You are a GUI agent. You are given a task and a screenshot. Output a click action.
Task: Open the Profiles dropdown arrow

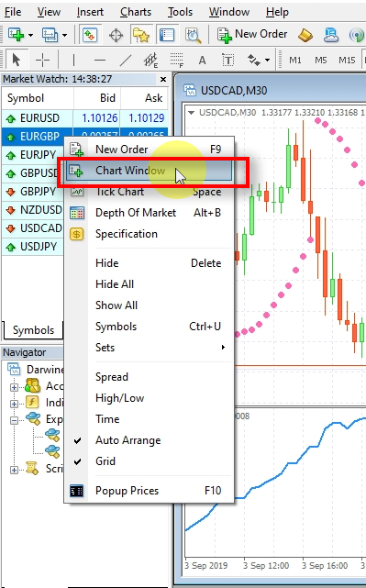coord(64,35)
